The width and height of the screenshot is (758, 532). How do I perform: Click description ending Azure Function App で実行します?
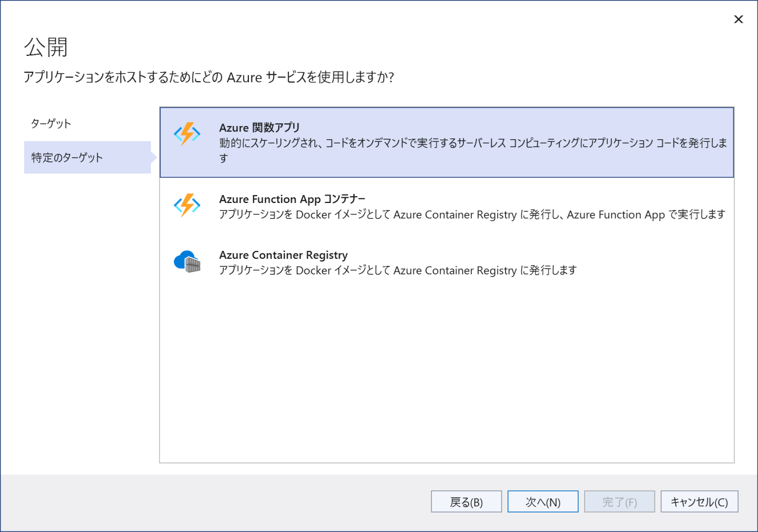[x=472, y=215]
